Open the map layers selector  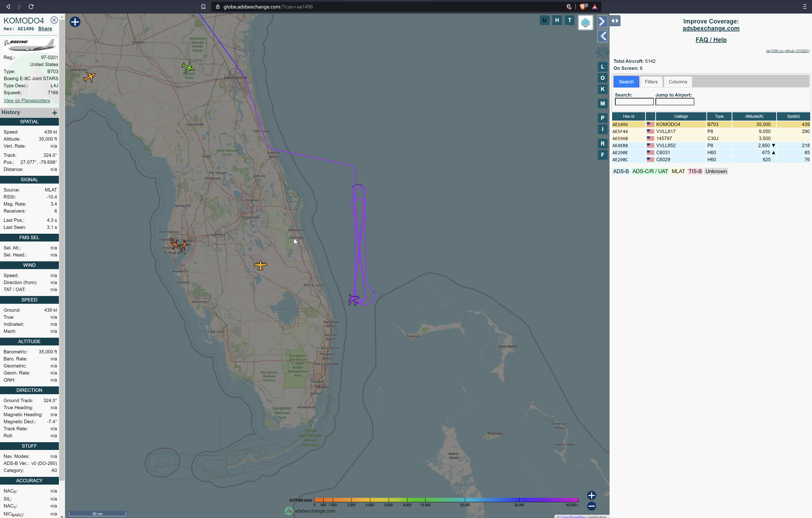(585, 23)
